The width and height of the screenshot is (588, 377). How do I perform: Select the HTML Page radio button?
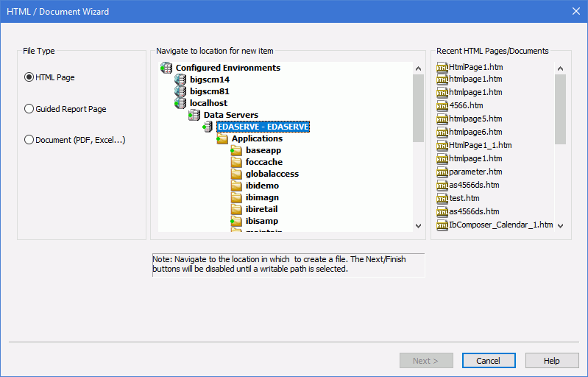(x=29, y=77)
